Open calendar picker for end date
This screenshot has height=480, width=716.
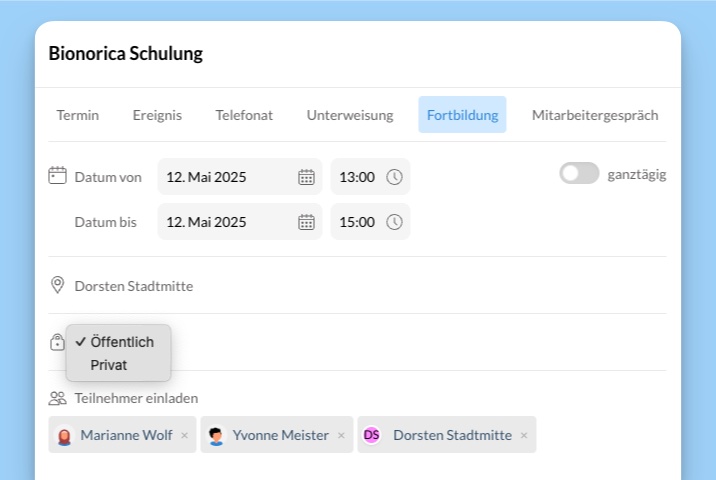pyautogui.click(x=306, y=222)
